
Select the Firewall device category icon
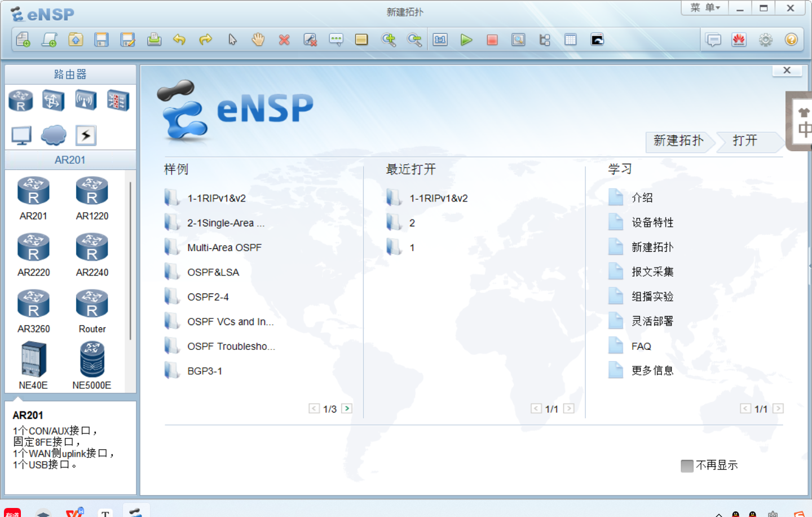click(118, 100)
